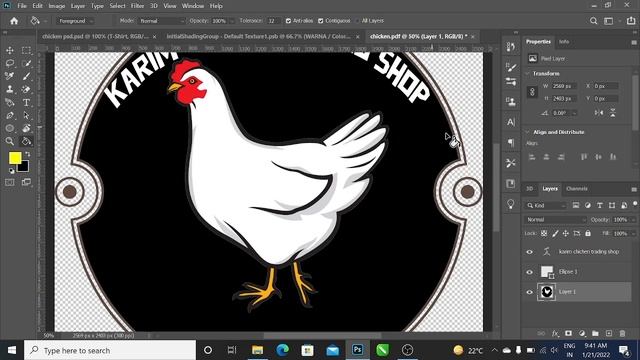The height and width of the screenshot is (360, 640).
Task: Open the Image menu
Action: [57, 6]
